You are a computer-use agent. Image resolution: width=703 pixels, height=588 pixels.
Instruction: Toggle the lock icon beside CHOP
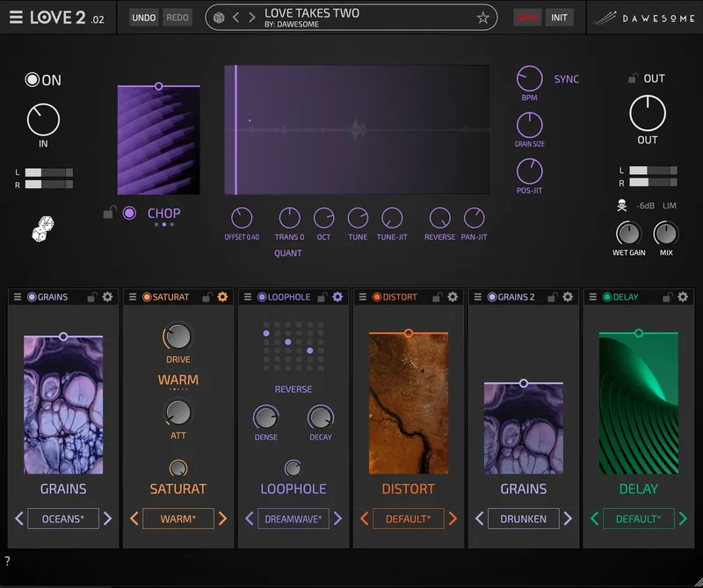tap(110, 212)
